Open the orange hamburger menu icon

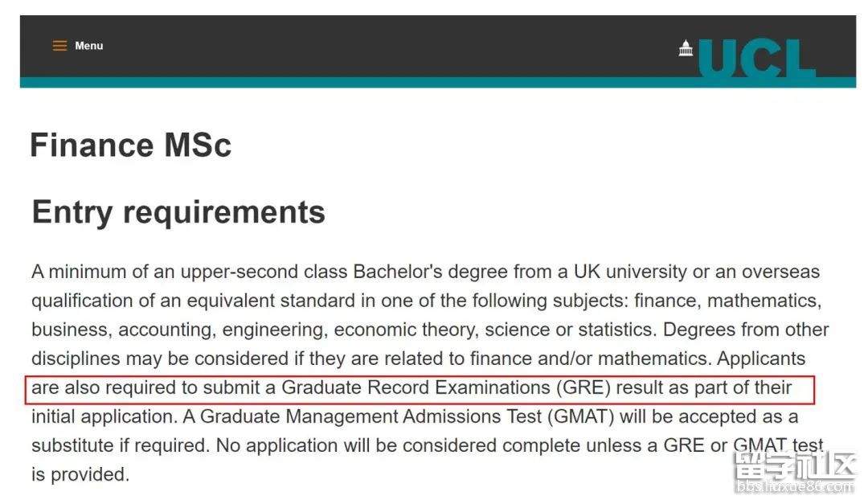[59, 46]
